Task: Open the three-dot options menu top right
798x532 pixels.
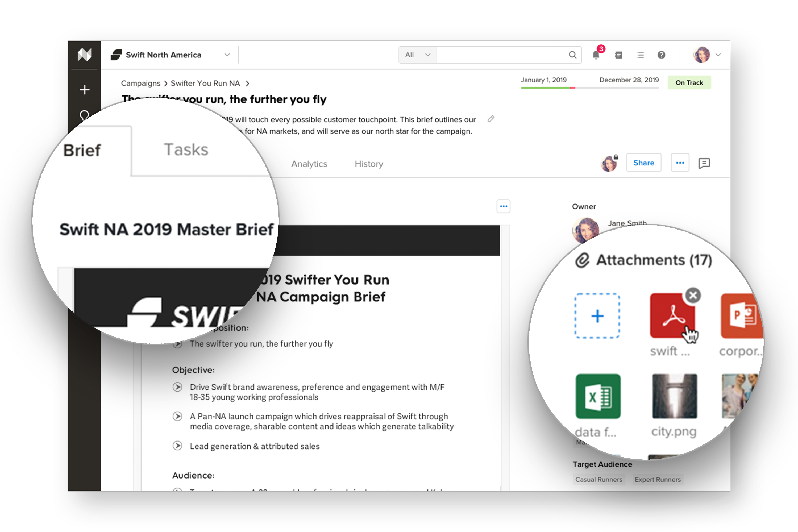Action: (x=680, y=163)
